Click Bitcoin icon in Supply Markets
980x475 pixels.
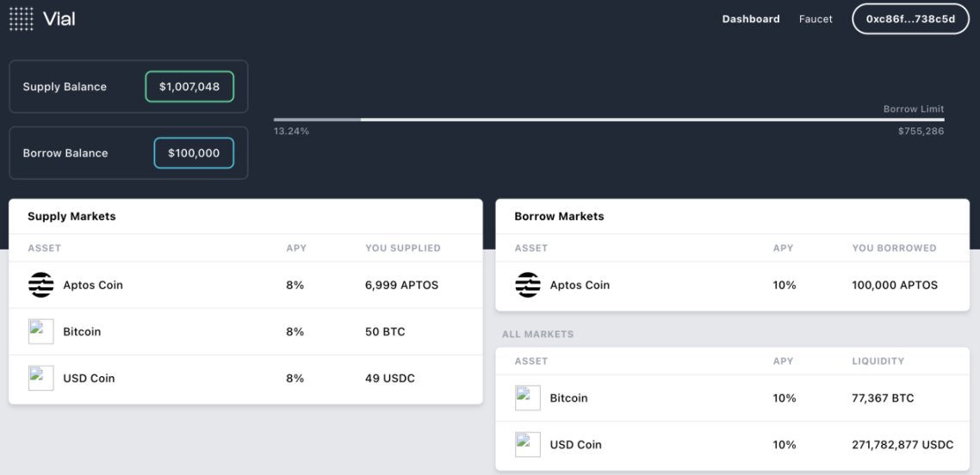point(40,331)
